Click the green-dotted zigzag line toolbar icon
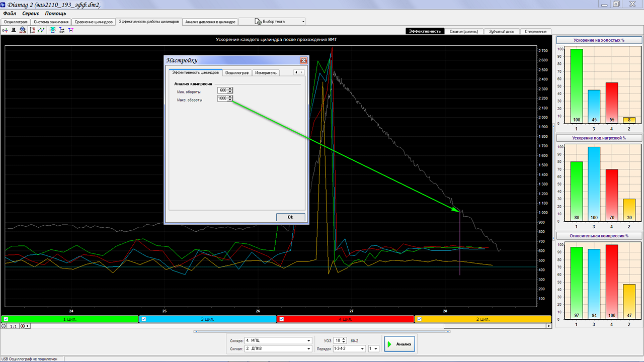The height and width of the screenshot is (362, 644). click(41, 30)
